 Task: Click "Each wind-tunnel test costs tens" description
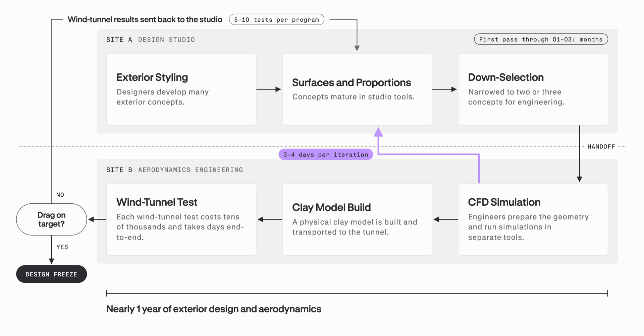pos(180,227)
